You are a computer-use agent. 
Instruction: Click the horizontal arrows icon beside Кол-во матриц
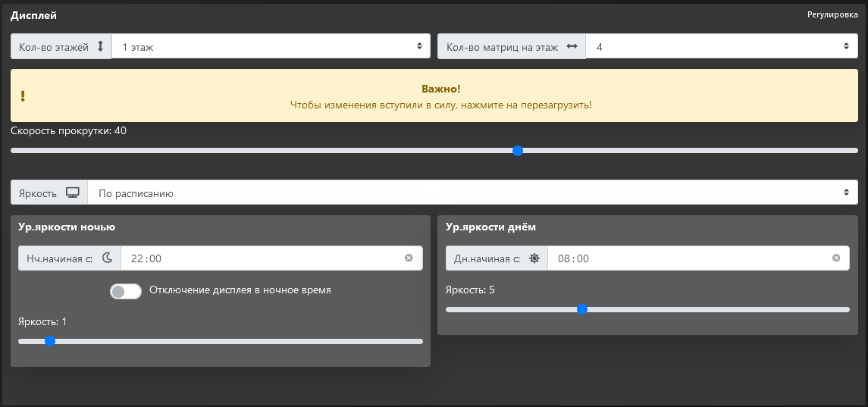[x=572, y=46]
